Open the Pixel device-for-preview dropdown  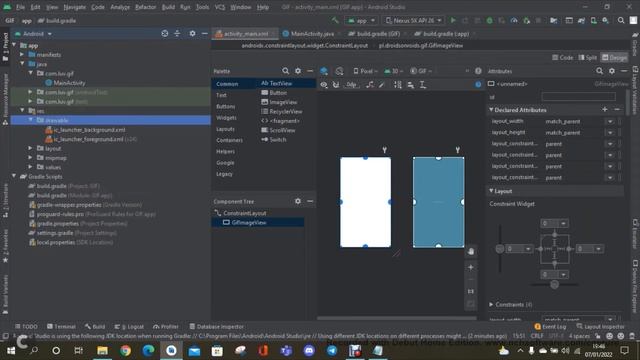click(x=365, y=71)
